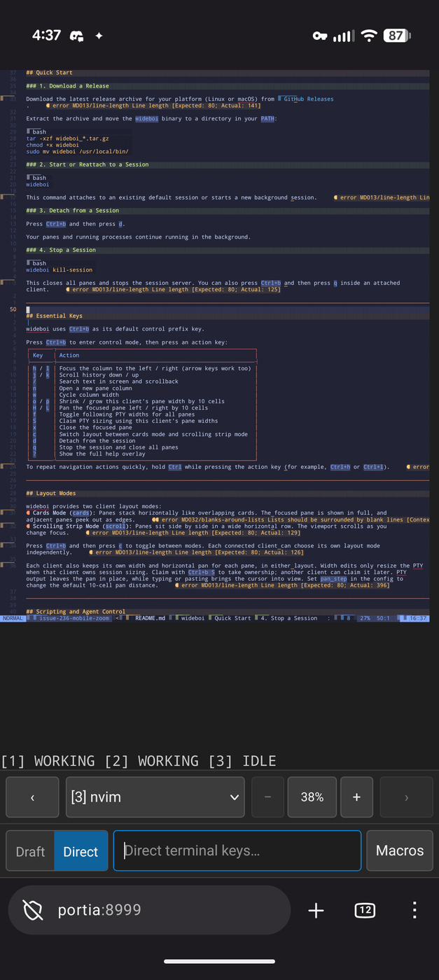Image resolution: width=439 pixels, height=980 pixels.
Task: Click the 27% scroll position in statusline
Action: coord(365,619)
